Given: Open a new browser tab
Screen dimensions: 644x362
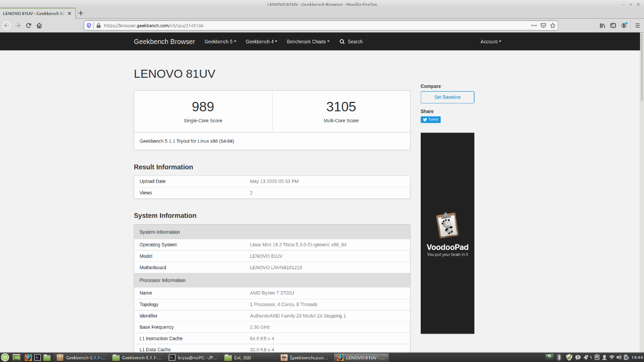Looking at the screenshot, I should click(x=81, y=13).
